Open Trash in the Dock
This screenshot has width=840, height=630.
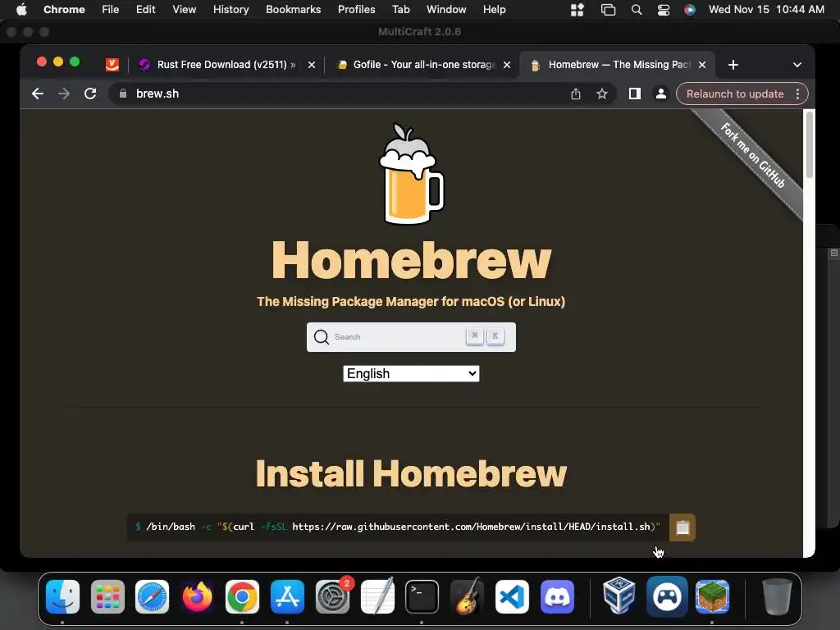tap(777, 596)
